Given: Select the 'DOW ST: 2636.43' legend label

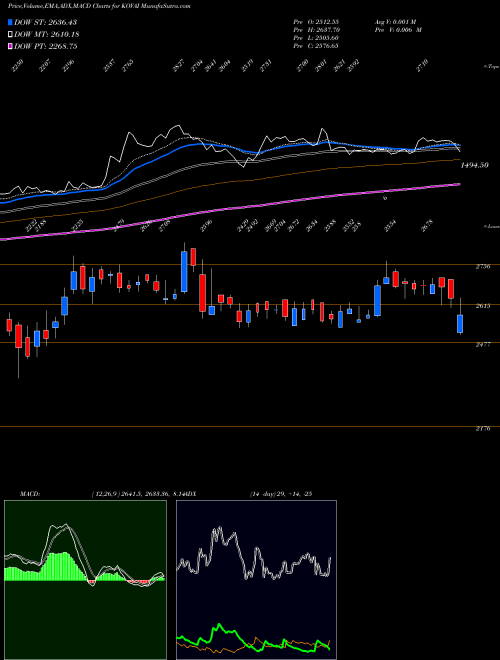Looking at the screenshot, I should pos(45,22).
